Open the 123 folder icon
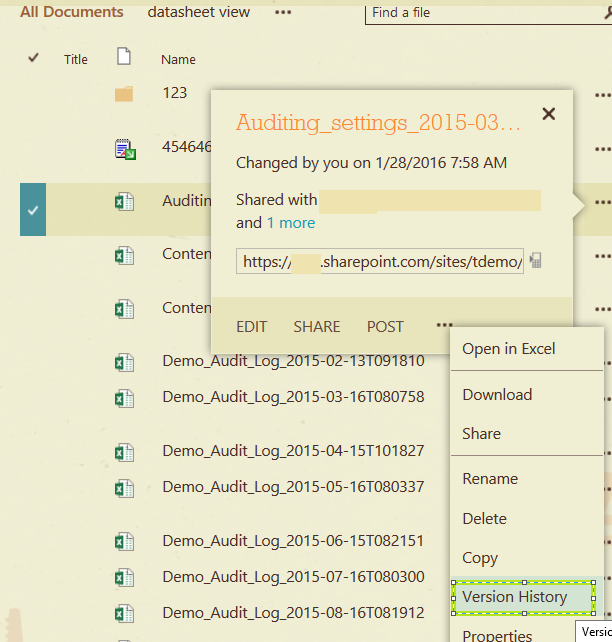The width and height of the screenshot is (612, 642). coord(124,94)
